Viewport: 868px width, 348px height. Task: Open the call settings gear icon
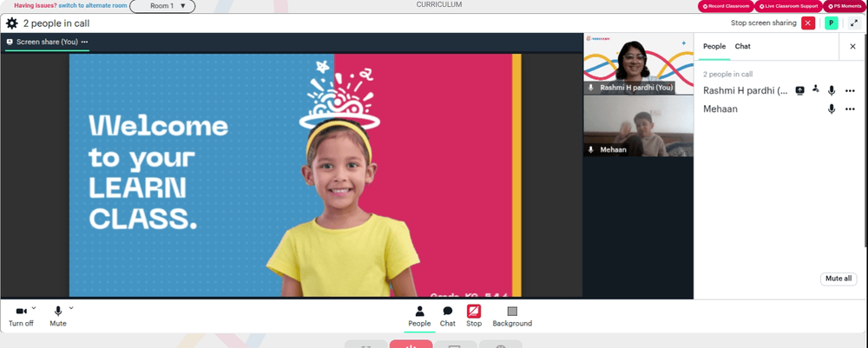tap(11, 23)
